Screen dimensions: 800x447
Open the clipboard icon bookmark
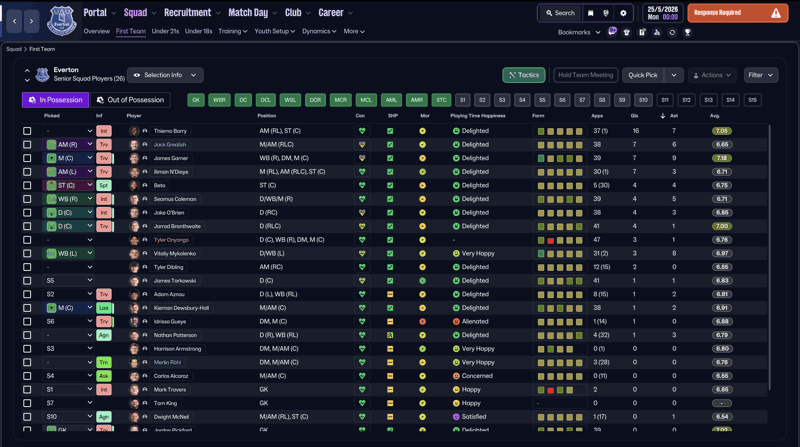point(642,32)
